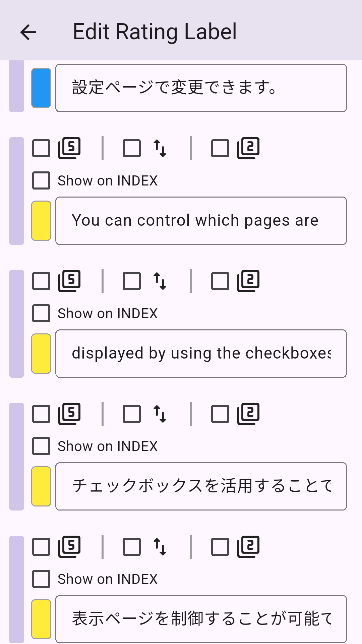
Task: Enable Show on INDEX for the bottom row
Action: 41,579
